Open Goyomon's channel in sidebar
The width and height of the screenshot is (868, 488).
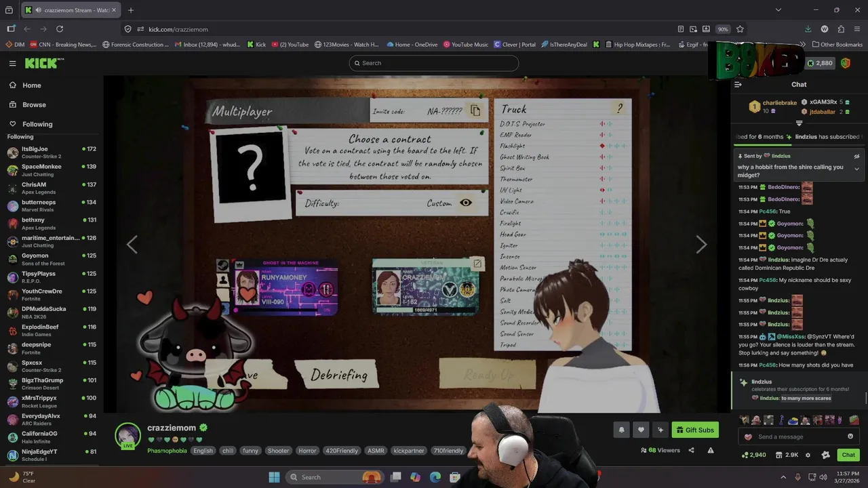click(x=52, y=259)
